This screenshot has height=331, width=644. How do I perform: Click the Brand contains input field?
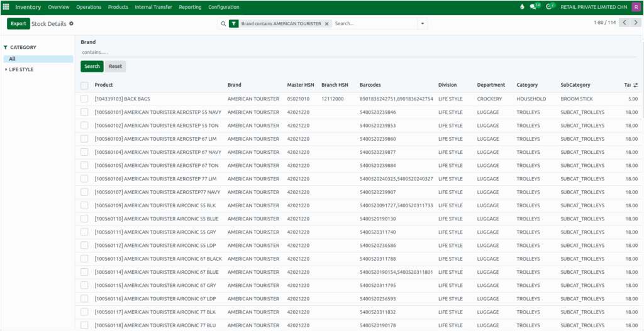click(x=358, y=52)
